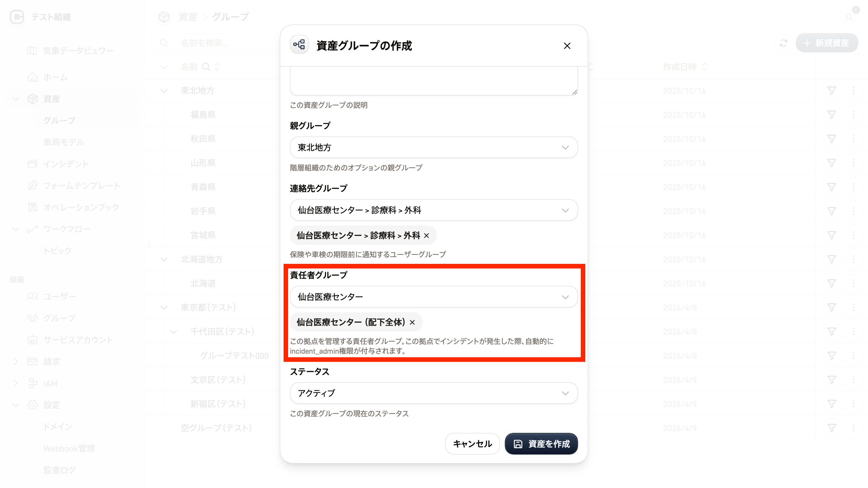
Task: Click the breadcrumb cube icon in header
Action: [x=164, y=17]
